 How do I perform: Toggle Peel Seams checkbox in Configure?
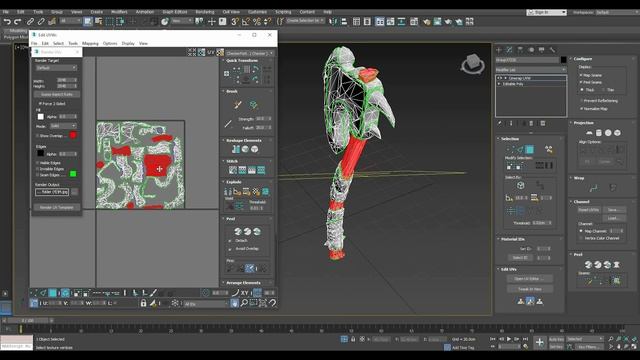tap(581, 82)
